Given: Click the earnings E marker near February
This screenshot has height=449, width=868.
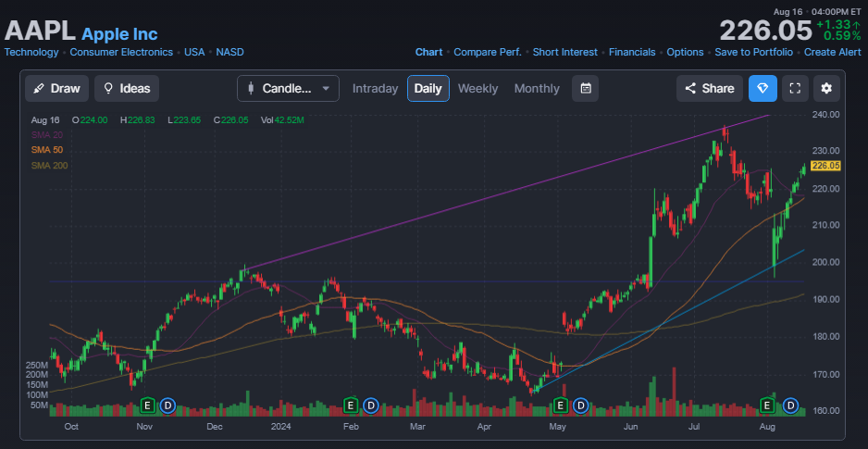Looking at the screenshot, I should [x=350, y=405].
